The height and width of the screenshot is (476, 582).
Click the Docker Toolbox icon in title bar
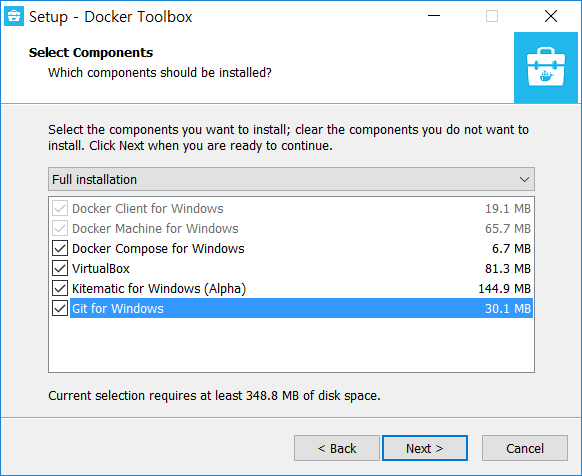click(14, 16)
